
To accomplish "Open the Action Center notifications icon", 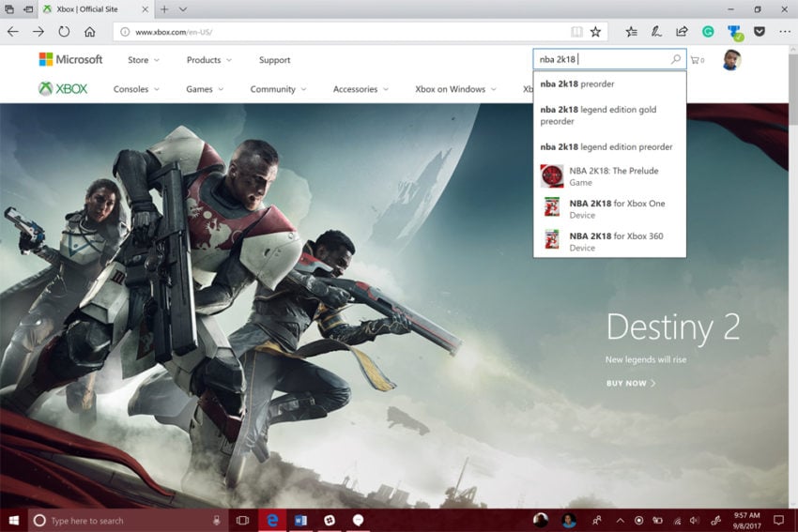I will click(778, 521).
